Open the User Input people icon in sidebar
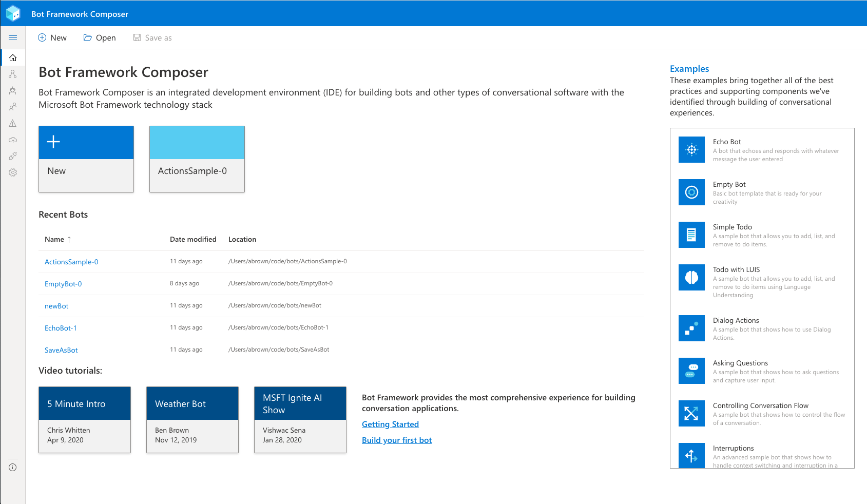This screenshot has height=504, width=867. tap(13, 107)
